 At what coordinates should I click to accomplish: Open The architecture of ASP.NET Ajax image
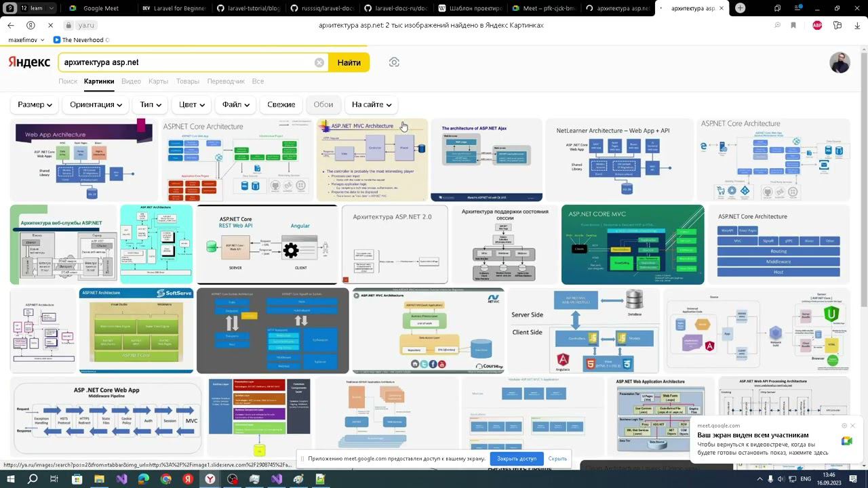click(487, 161)
